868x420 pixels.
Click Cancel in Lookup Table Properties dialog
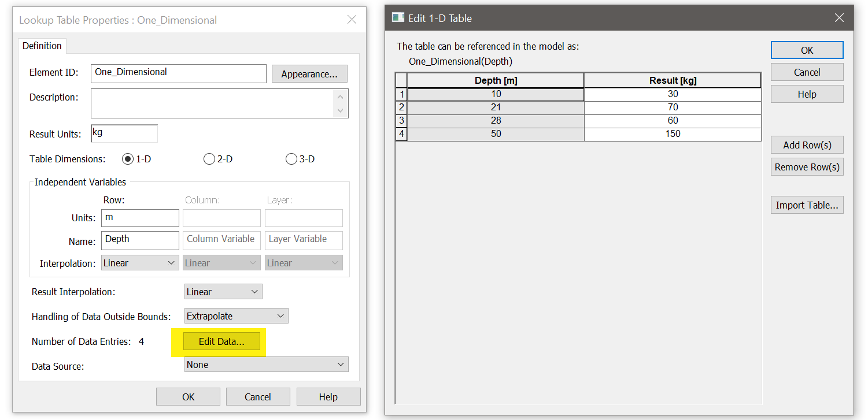pyautogui.click(x=258, y=397)
